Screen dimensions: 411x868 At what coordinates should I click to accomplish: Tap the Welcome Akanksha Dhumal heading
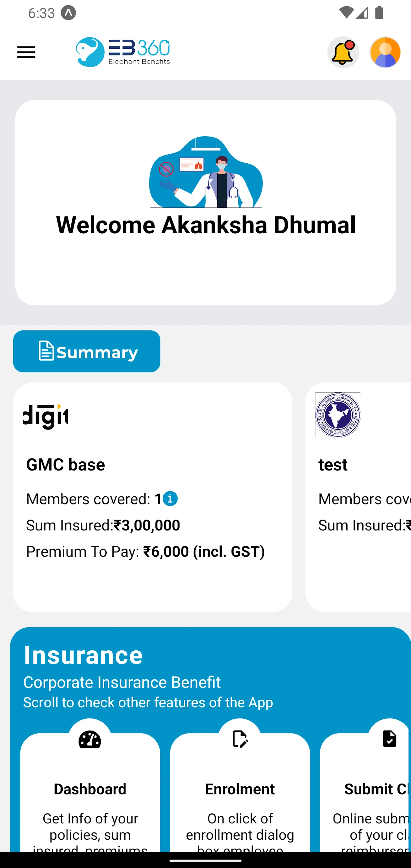point(206,225)
